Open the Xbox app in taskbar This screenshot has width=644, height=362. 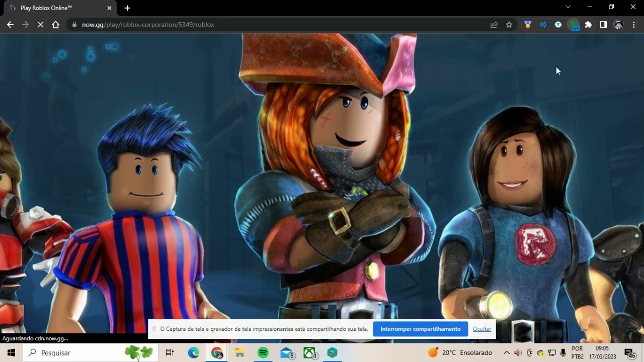pyautogui.click(x=310, y=353)
